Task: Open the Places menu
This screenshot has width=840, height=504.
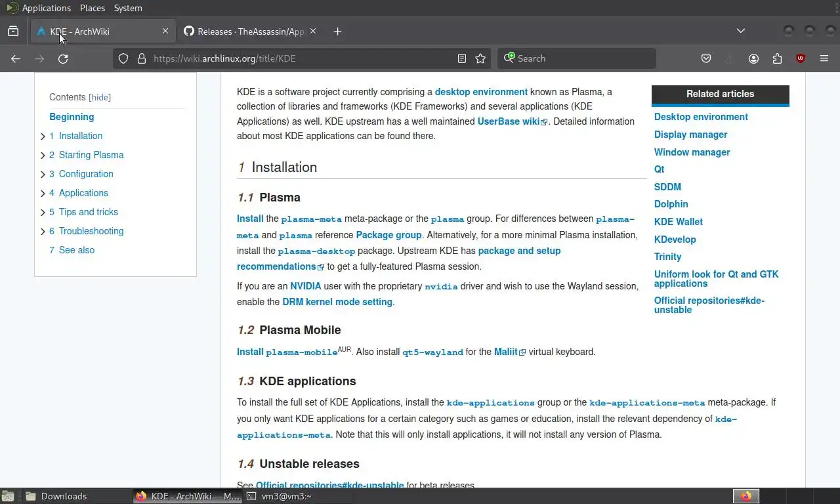Action: [93, 8]
